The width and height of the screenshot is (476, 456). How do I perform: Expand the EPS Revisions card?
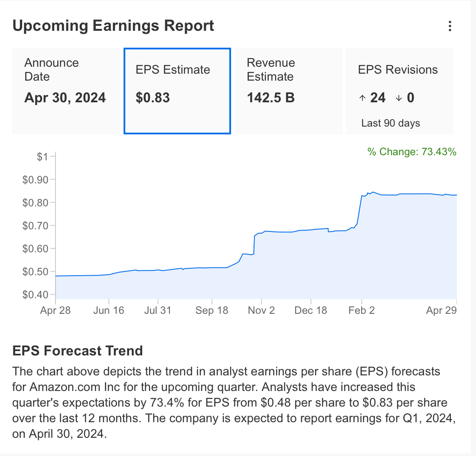click(x=399, y=91)
